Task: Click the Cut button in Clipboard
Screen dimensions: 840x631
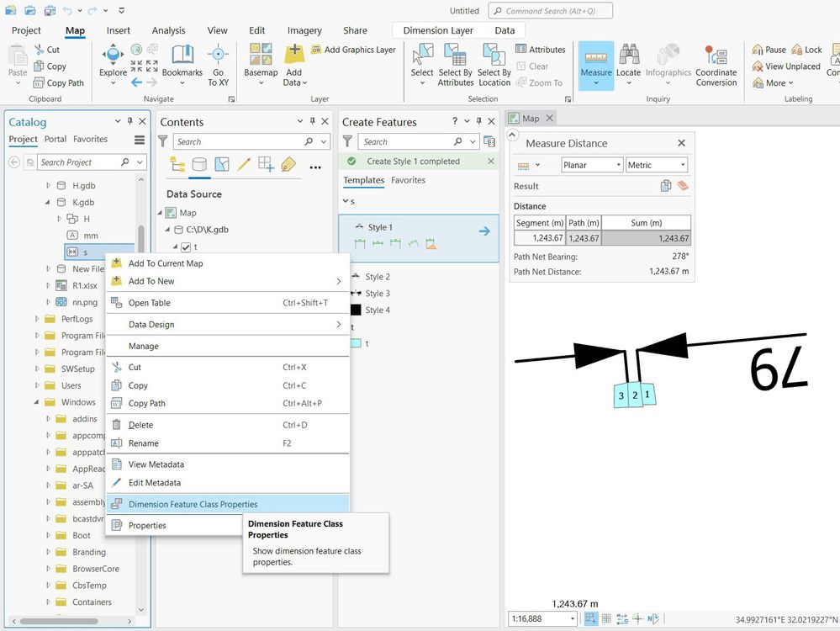Action: (47, 50)
